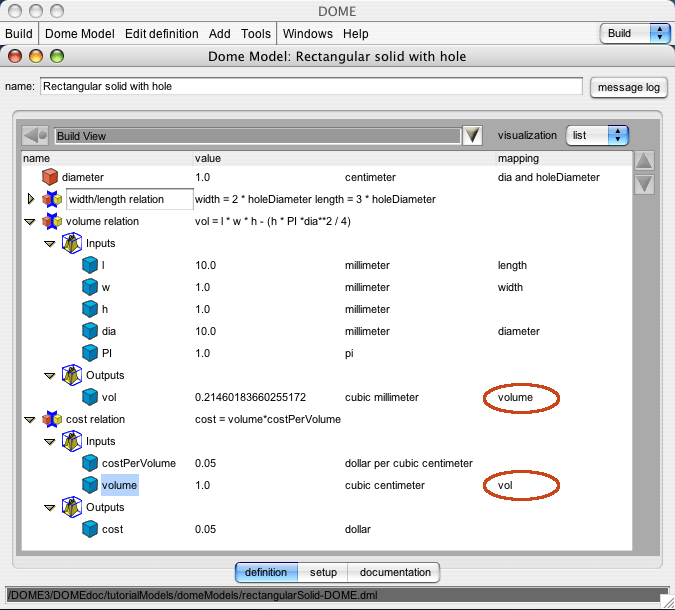Click the red cube icon beside diameter
This screenshot has height=610, width=675.
coord(50,177)
